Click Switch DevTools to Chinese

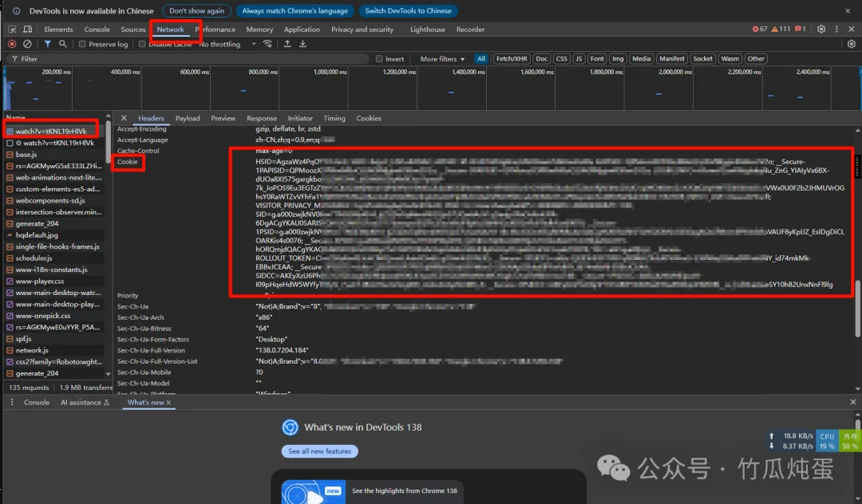[x=408, y=11]
